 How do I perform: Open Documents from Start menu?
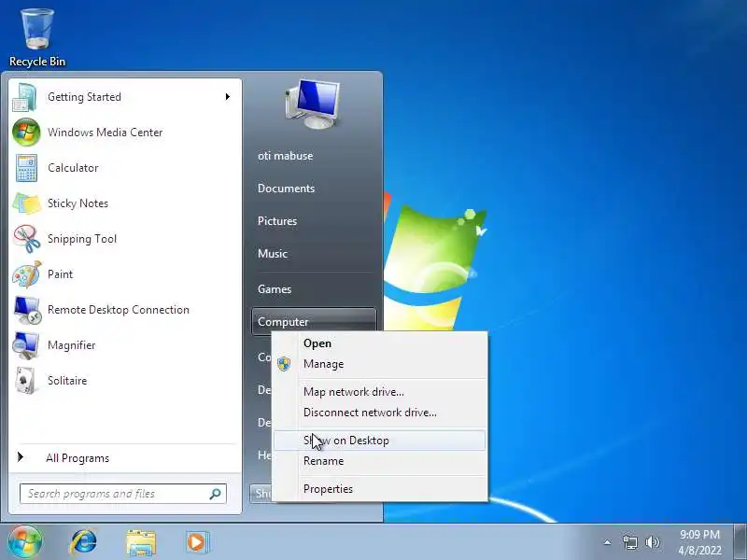[287, 189]
